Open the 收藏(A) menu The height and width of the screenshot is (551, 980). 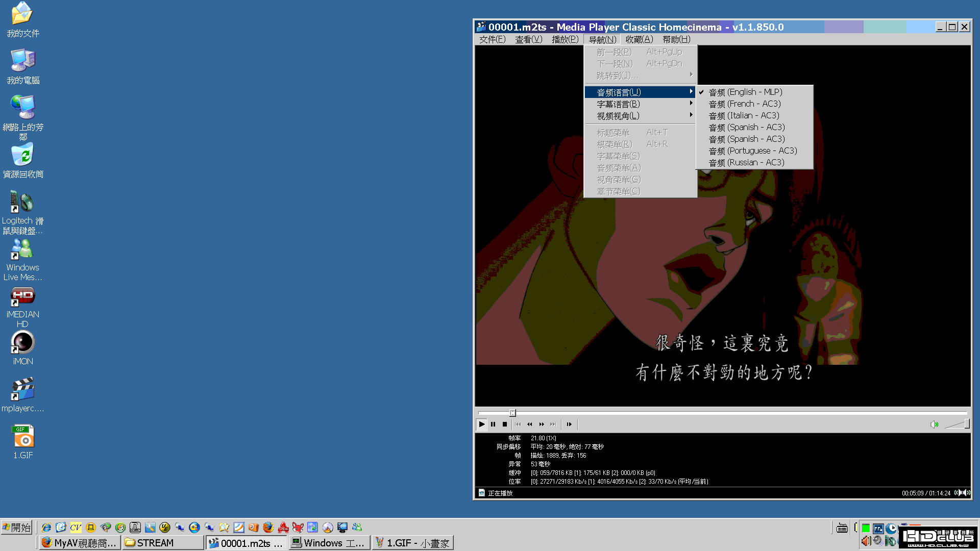(x=639, y=39)
